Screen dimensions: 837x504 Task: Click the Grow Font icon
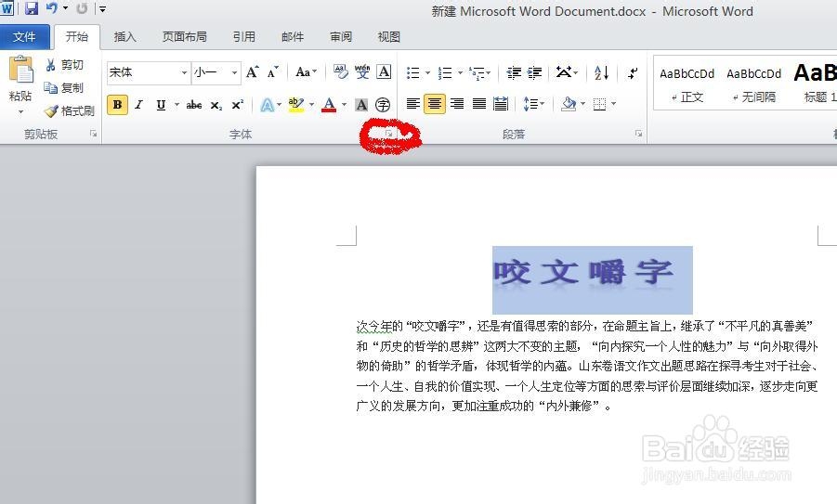[253, 72]
